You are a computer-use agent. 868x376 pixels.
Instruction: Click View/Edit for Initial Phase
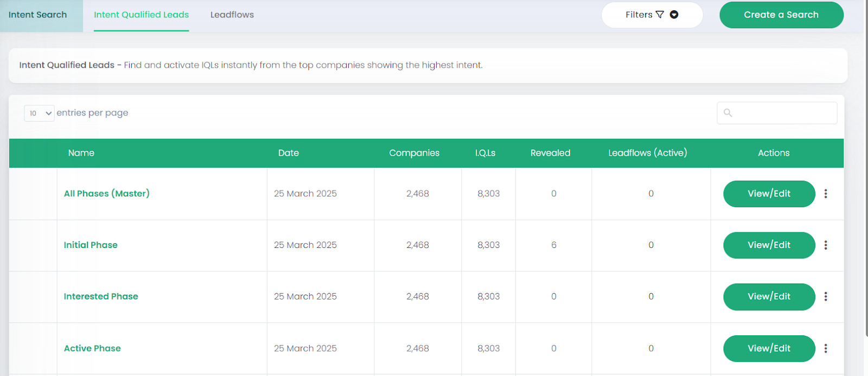[769, 245]
